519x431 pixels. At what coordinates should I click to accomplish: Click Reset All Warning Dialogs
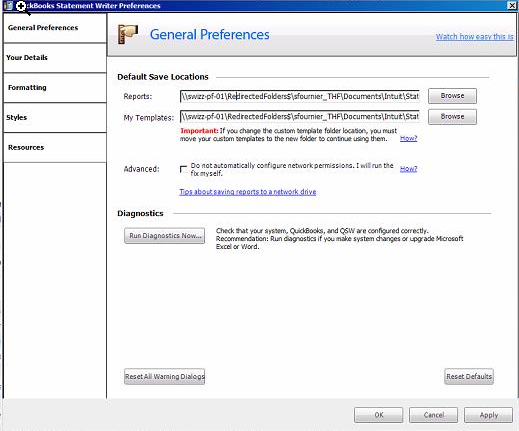pos(165,377)
